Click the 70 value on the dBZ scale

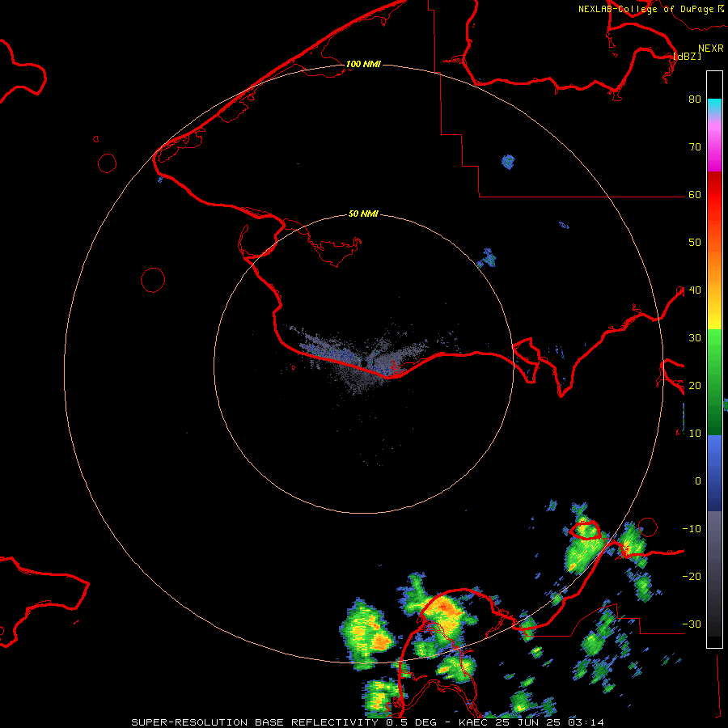[x=695, y=146]
